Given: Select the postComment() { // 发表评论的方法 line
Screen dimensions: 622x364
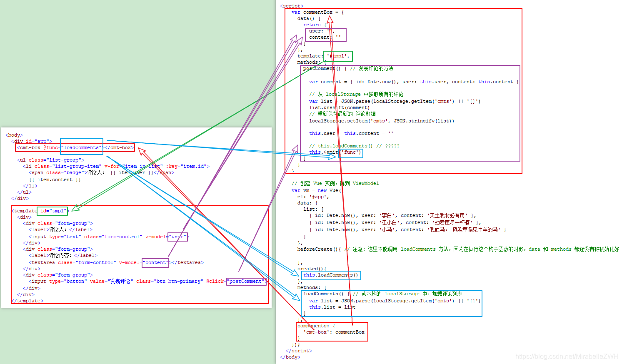Looking at the screenshot, I should point(348,68).
